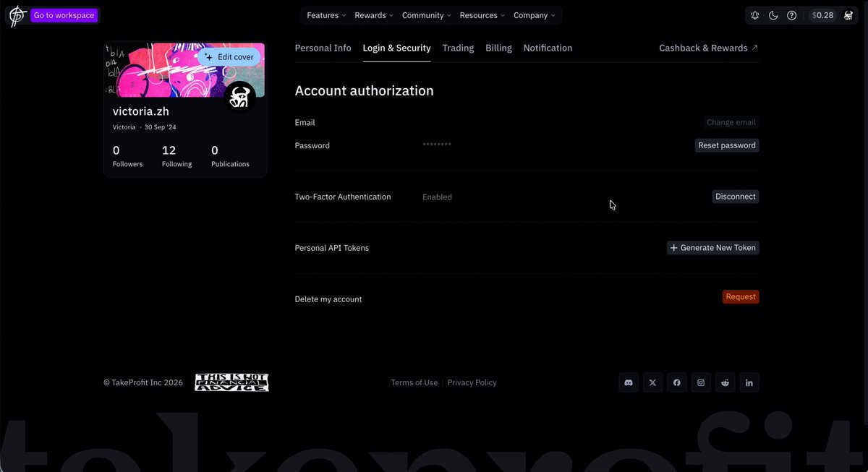Expand the Resources dropdown menu
Screen dimensions: 868x472
tap(482, 15)
